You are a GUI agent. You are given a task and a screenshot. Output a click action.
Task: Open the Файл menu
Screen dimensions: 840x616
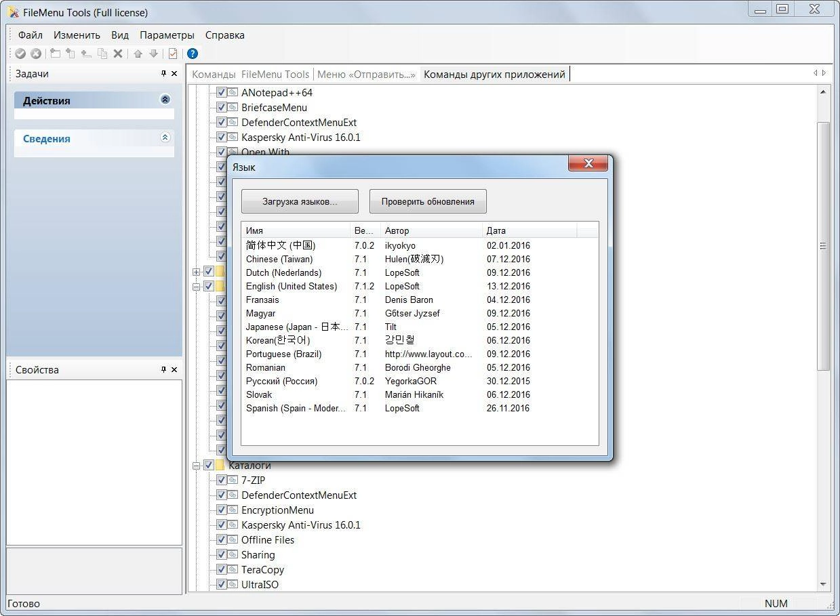pyautogui.click(x=31, y=35)
